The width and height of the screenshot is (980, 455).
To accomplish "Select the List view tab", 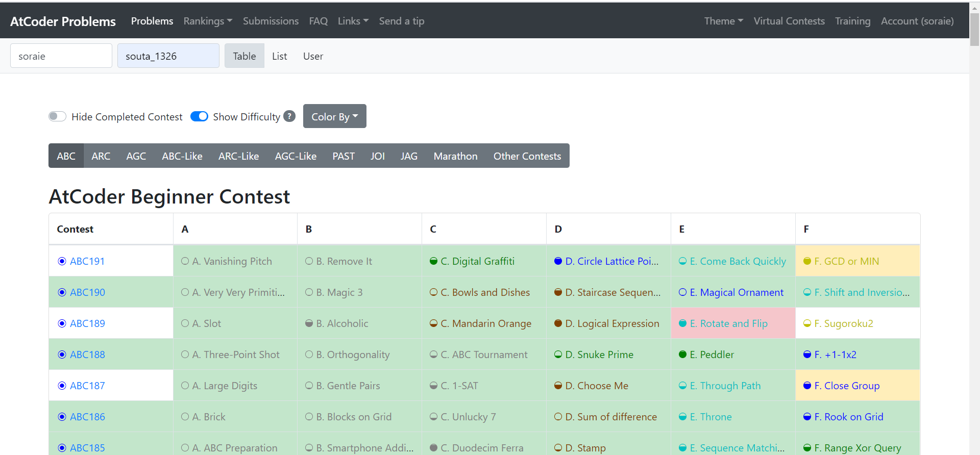I will pyautogui.click(x=279, y=56).
